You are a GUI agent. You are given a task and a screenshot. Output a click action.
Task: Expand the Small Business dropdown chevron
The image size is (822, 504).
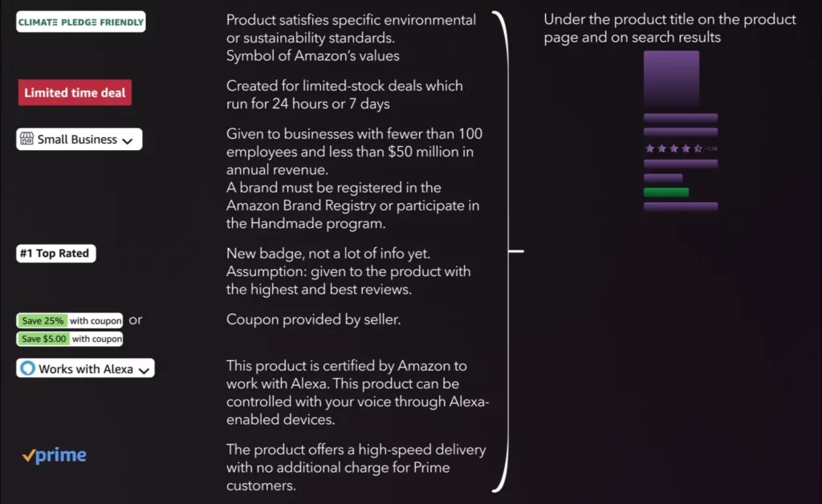[x=128, y=140]
